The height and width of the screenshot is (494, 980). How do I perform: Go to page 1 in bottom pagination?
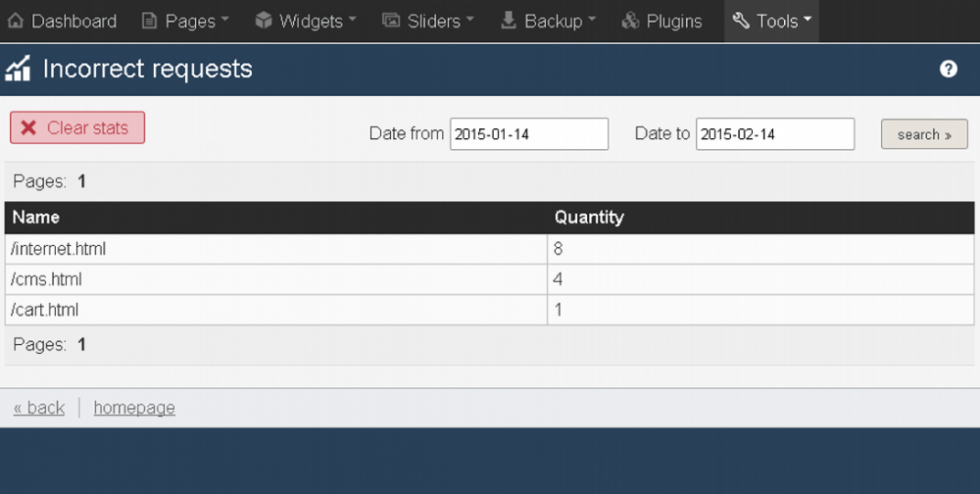tap(81, 345)
